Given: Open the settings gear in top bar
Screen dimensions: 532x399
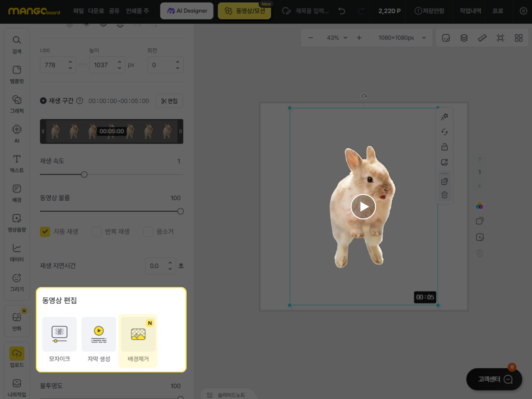Looking at the screenshot, I should [524, 11].
